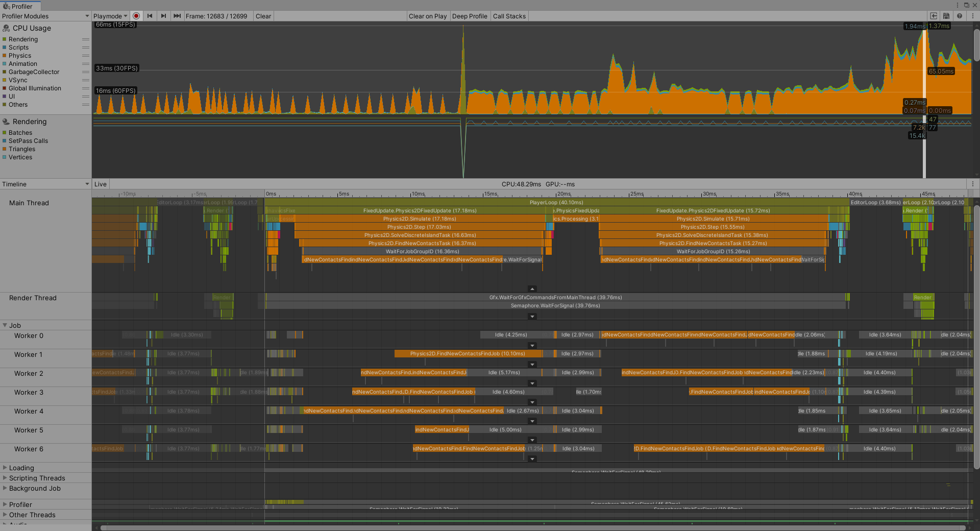Click the Clear button
Screen dimensions: 980x531
(x=263, y=16)
